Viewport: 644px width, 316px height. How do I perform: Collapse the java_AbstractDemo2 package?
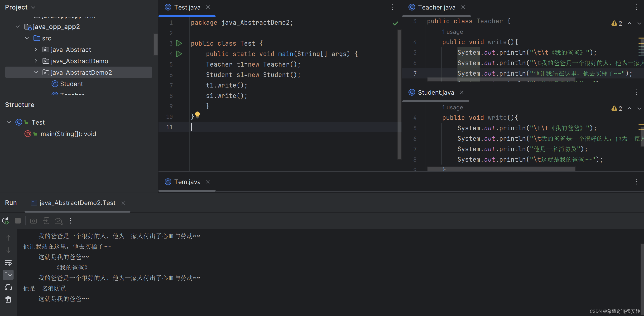36,72
